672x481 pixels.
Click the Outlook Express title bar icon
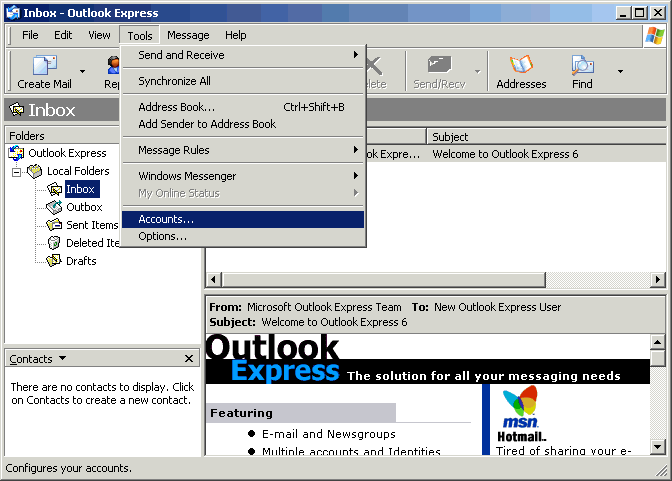[x=13, y=13]
